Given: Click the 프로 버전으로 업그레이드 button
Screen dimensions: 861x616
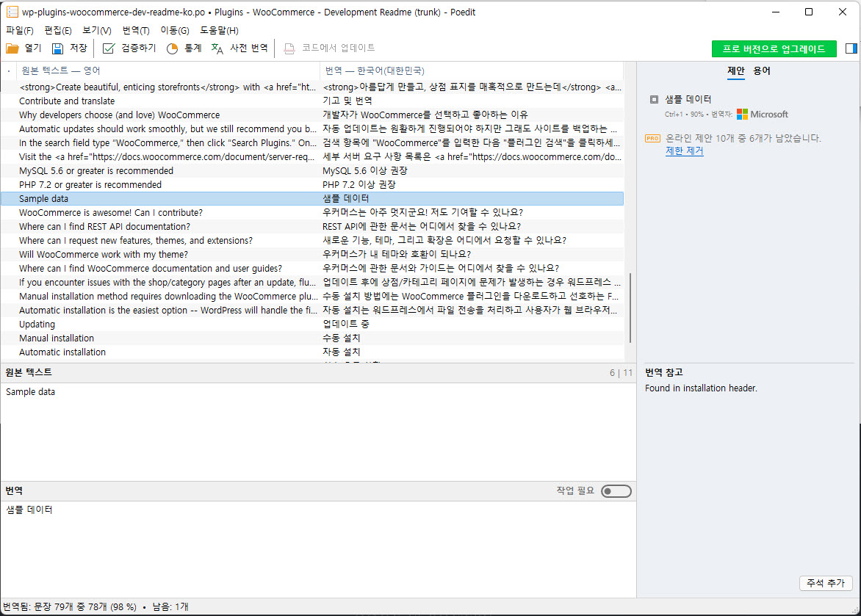Looking at the screenshot, I should [774, 48].
